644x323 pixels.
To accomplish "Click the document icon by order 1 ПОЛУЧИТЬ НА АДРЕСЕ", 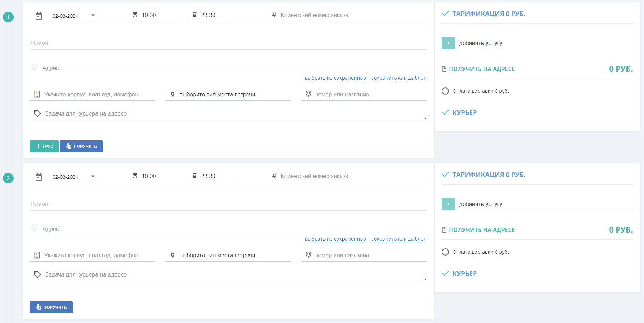I will [444, 69].
